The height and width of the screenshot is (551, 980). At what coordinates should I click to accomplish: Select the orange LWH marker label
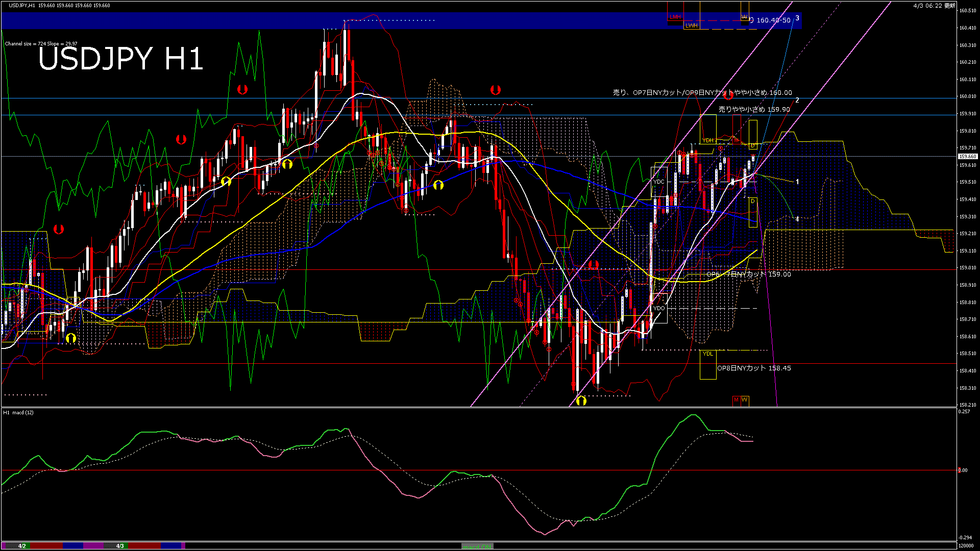click(691, 26)
